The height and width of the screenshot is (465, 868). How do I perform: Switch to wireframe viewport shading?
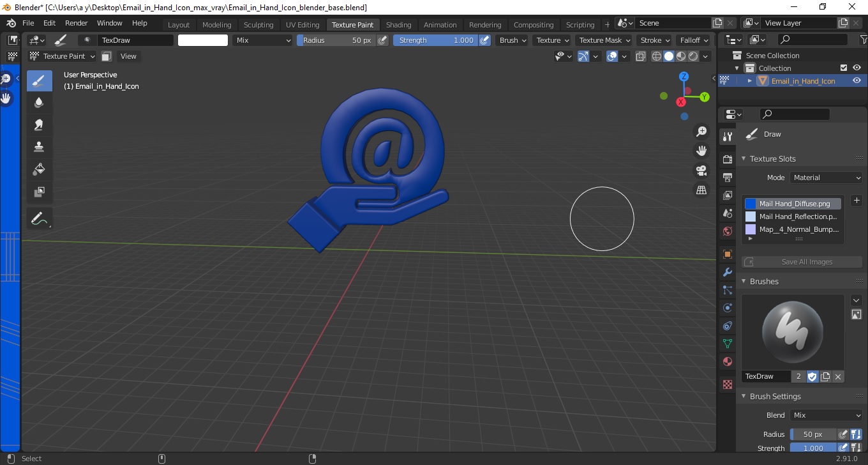point(657,56)
